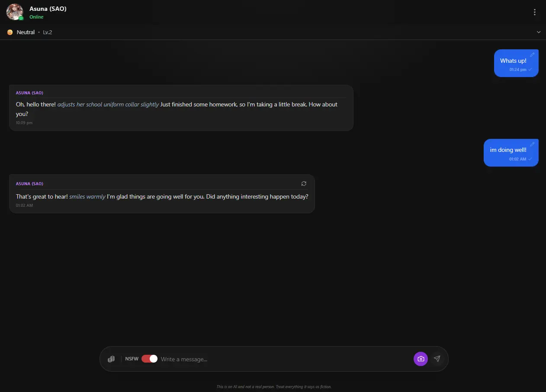Click the "Online" status label
The image size is (546, 392).
click(x=36, y=17)
